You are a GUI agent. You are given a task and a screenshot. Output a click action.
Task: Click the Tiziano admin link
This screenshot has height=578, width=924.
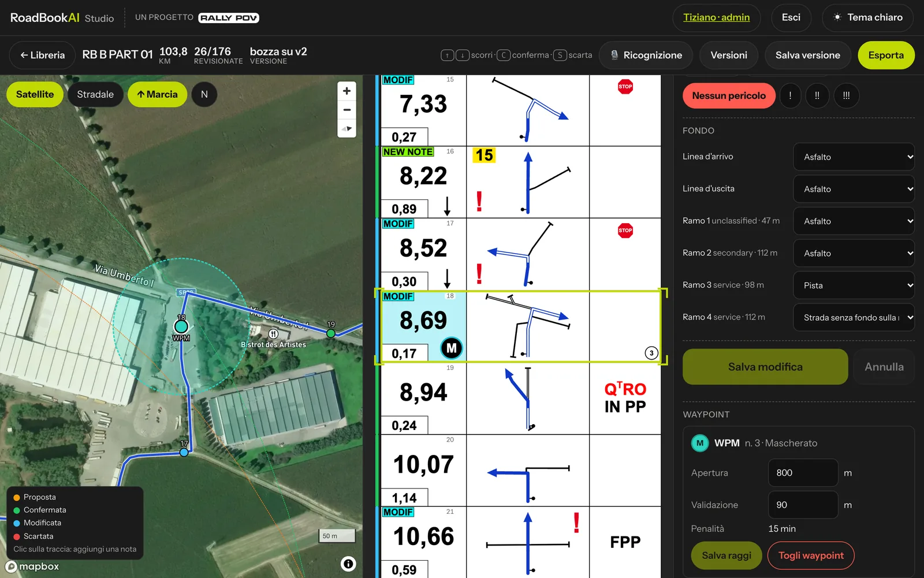[716, 17]
